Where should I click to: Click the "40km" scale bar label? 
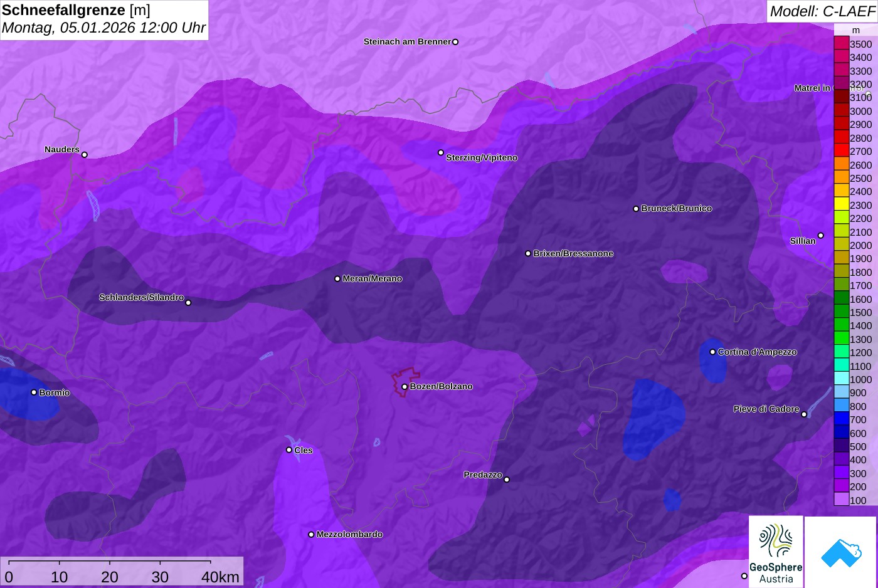(x=220, y=577)
